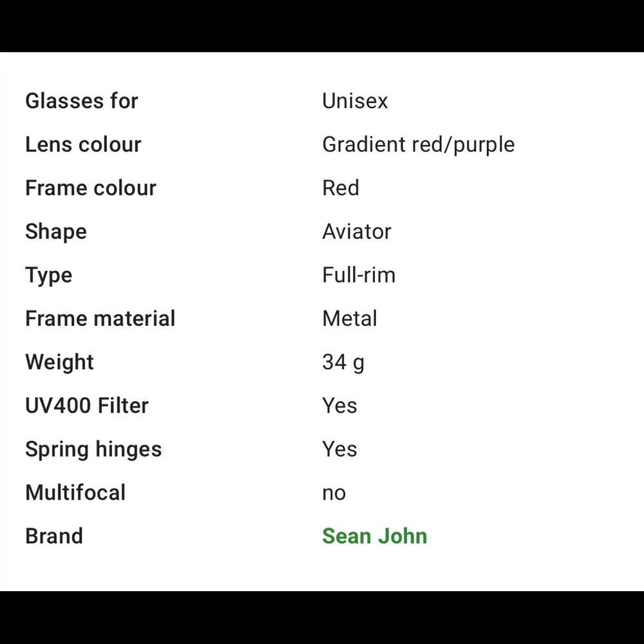This screenshot has height=644, width=644.
Task: Select the Glasses for label
Action: pyautogui.click(x=81, y=101)
